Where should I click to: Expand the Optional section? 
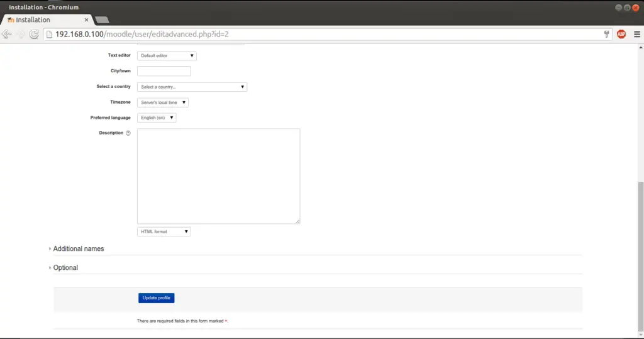pos(65,267)
